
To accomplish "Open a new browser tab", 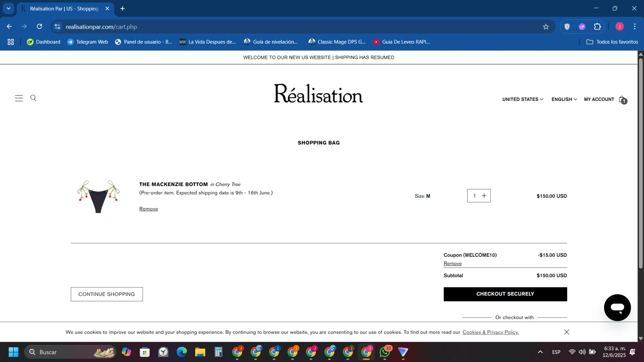I will tap(122, 9).
